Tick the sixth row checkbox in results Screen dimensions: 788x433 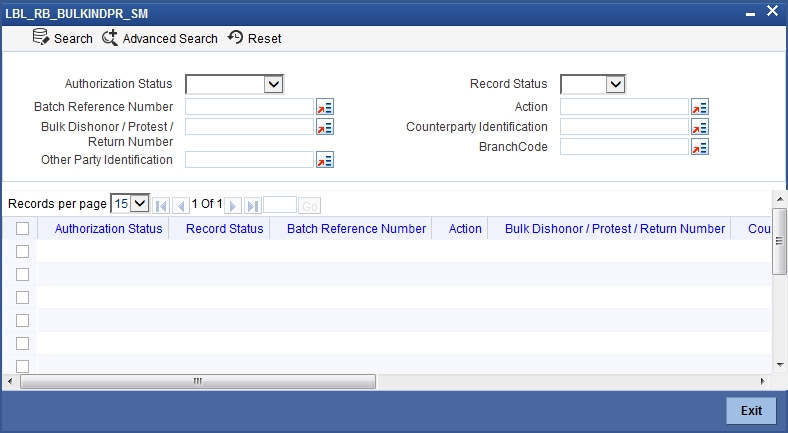pos(22,366)
